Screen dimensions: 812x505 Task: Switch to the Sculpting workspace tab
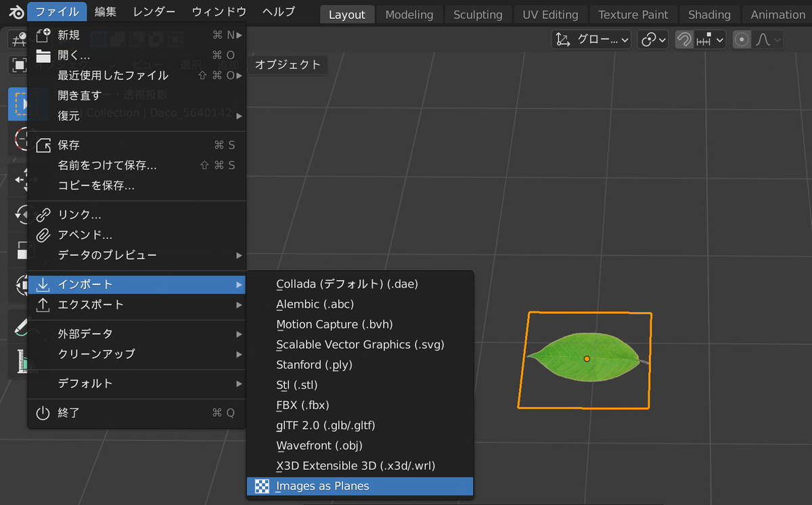point(478,14)
